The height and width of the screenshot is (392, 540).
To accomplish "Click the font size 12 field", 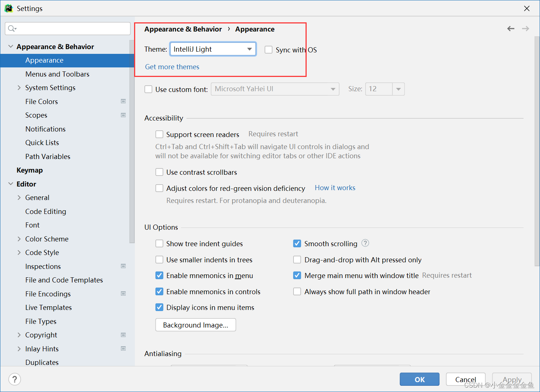I will point(379,89).
